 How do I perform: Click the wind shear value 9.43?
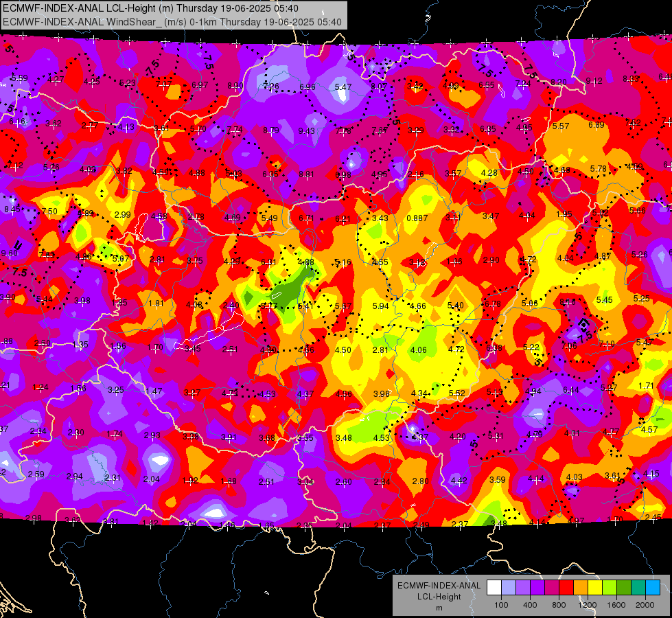(306, 130)
